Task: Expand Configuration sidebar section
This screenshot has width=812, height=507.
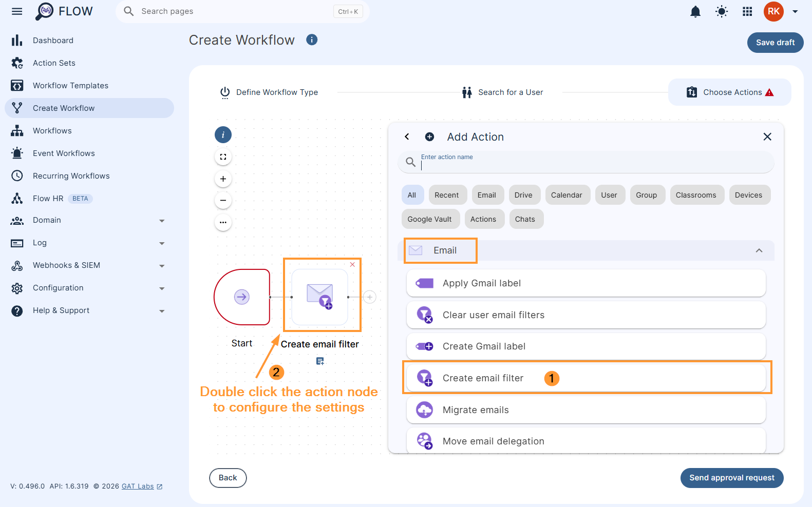Action: (x=89, y=288)
